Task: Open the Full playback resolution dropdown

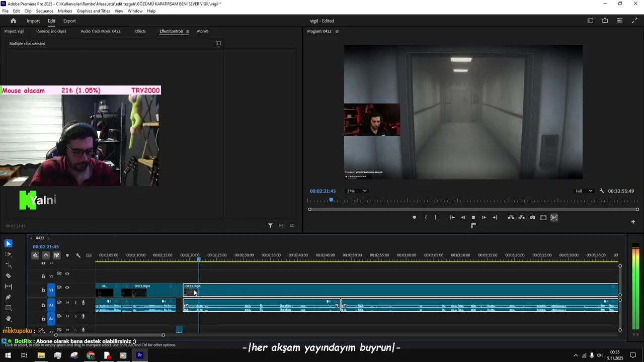Action: (584, 191)
